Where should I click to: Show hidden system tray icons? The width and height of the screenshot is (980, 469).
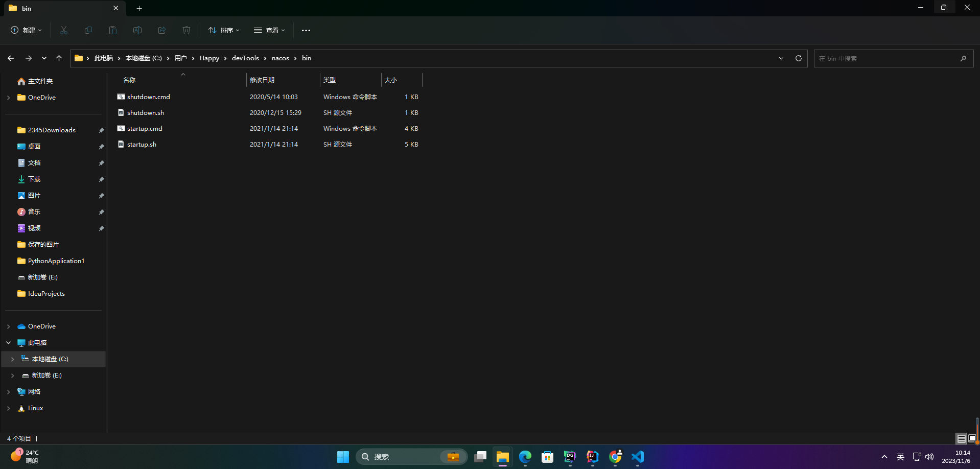tap(884, 457)
